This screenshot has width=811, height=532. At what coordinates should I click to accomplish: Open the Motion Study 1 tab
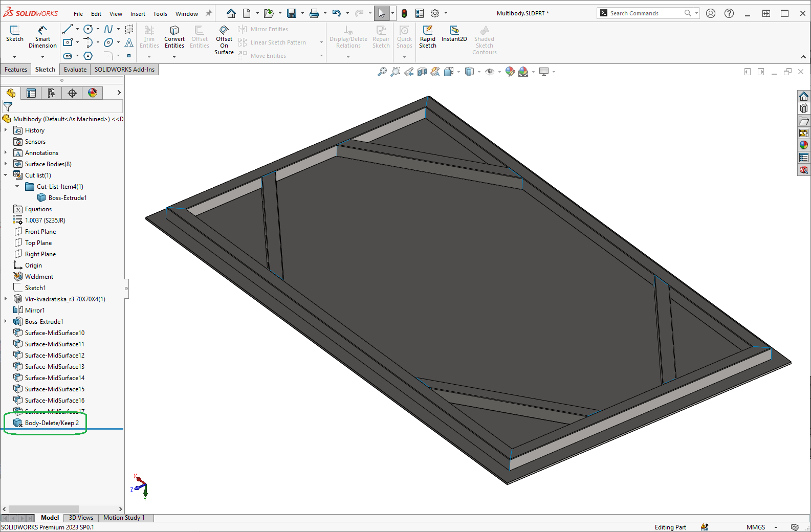[124, 518]
